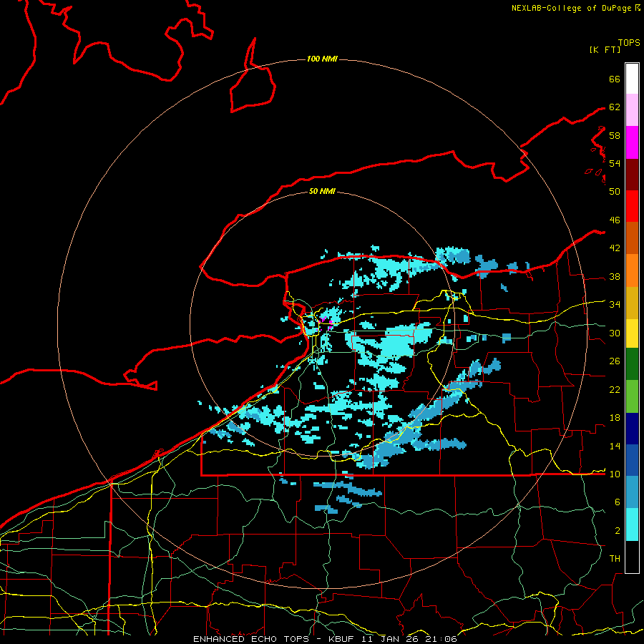Screen dimensions: 644x644
Task: Click the 62 value on the legend
Action: [x=615, y=107]
